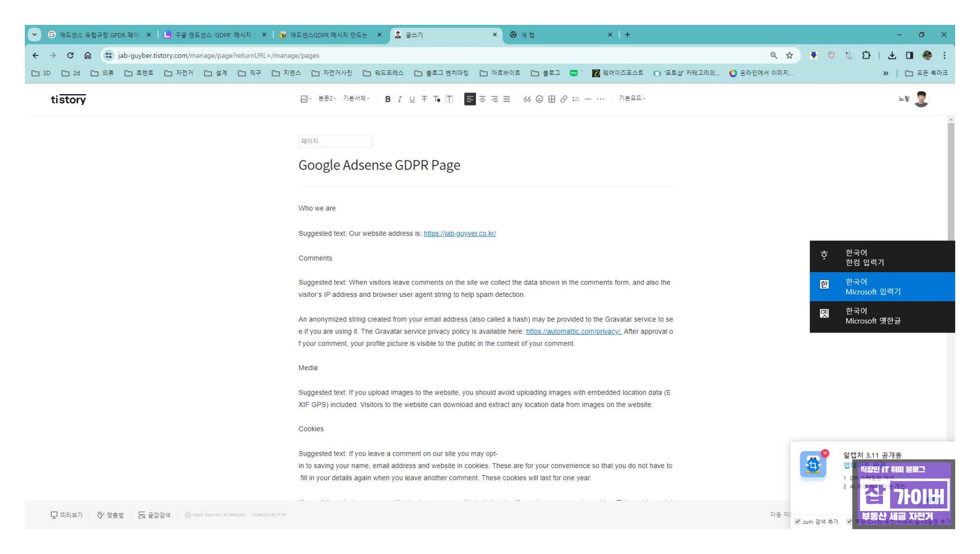
Task: Toggle zum 검색 추가 checkbox
Action: tap(798, 521)
